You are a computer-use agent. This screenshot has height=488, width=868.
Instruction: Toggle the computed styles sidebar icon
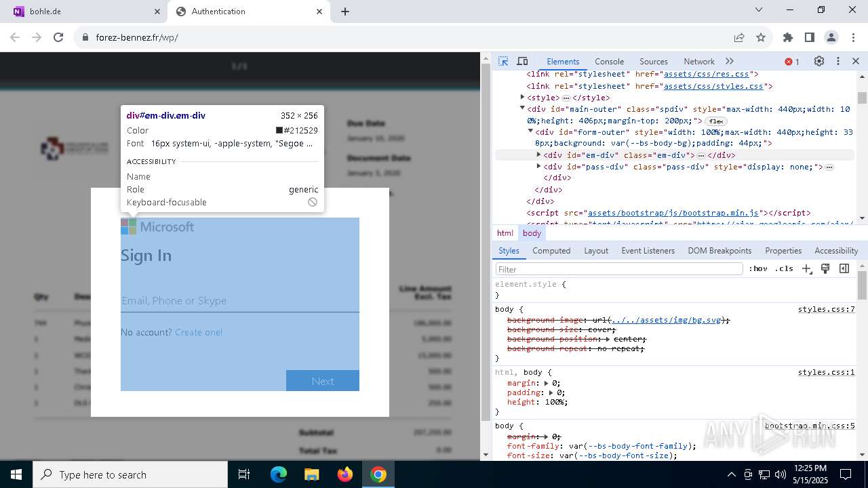(844, 268)
